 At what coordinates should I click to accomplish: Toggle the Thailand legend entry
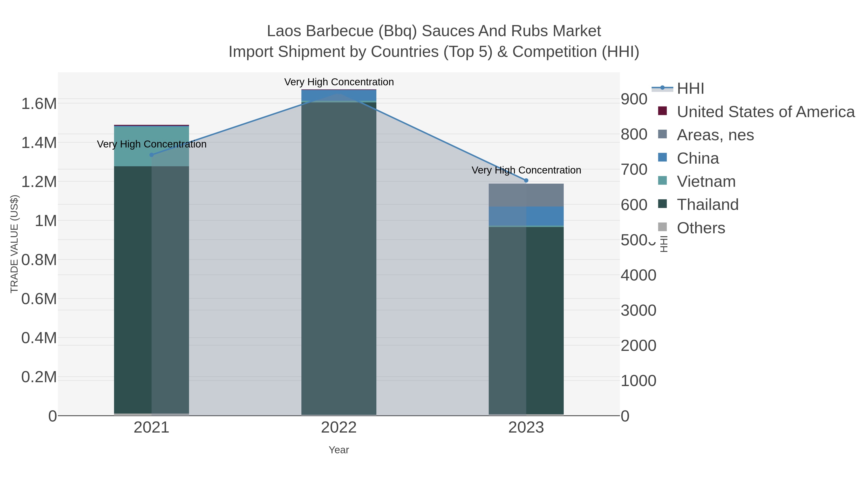[698, 204]
